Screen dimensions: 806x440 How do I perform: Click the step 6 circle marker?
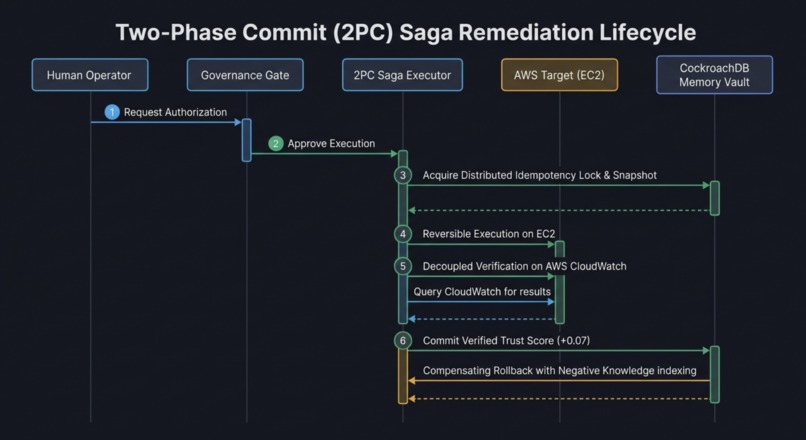pos(403,340)
